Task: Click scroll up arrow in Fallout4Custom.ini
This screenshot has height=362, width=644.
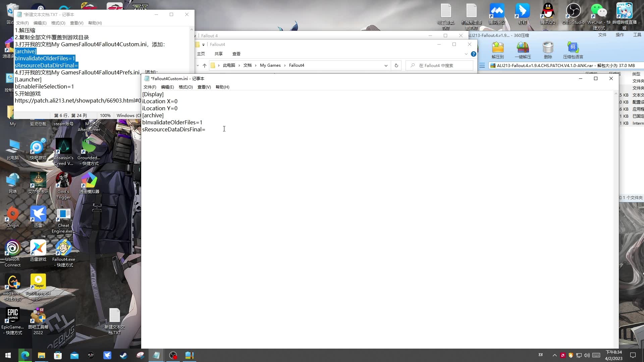Action: coord(616,94)
